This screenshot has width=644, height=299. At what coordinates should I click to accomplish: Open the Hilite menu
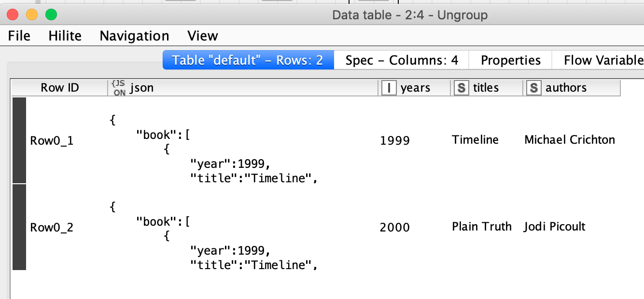65,36
